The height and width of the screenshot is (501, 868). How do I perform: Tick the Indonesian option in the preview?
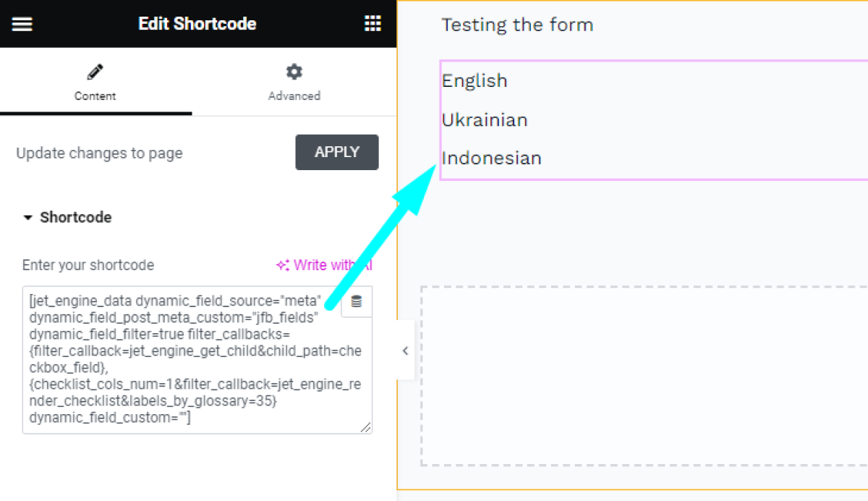click(x=492, y=158)
